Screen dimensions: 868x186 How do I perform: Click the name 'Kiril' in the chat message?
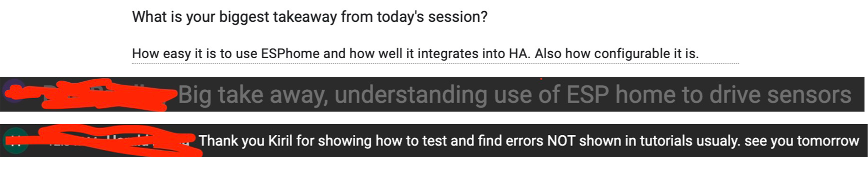(280, 141)
